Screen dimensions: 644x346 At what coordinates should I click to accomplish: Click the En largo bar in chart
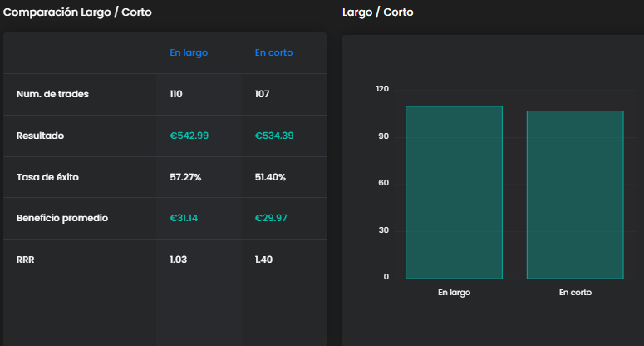tap(454, 193)
